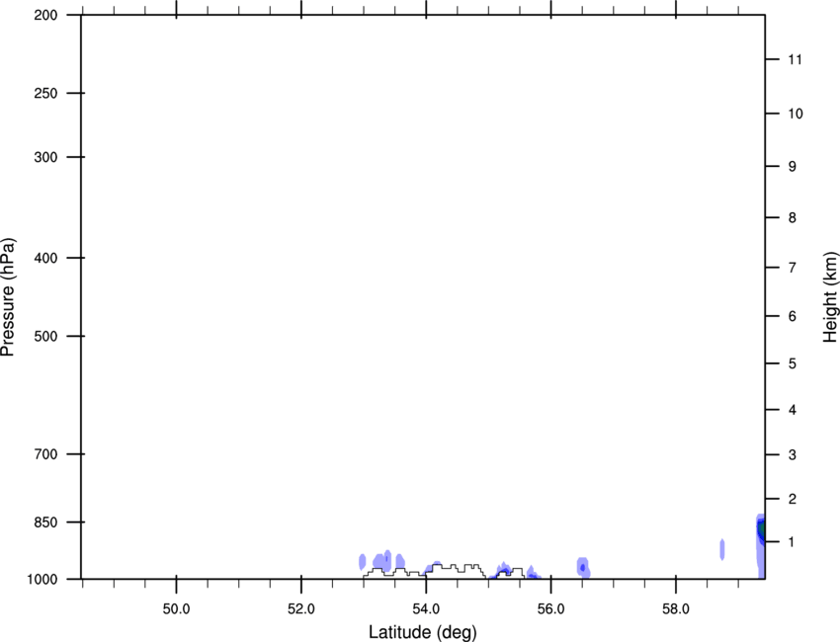Image resolution: width=840 pixels, height=642 pixels.
Task: Click the 50.0 latitude tick label
Action: click(176, 609)
